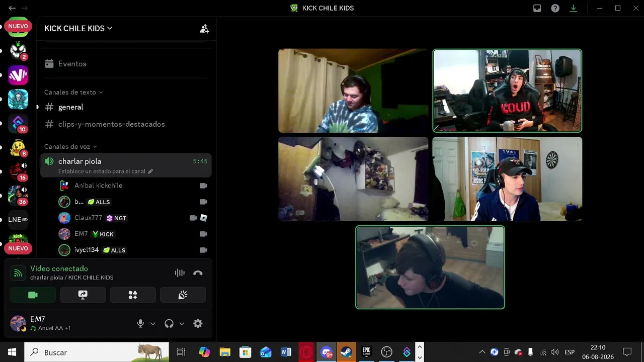Screen dimensions: 644x362
Task: Edit channel status with the pencil icon
Action: (x=150, y=171)
